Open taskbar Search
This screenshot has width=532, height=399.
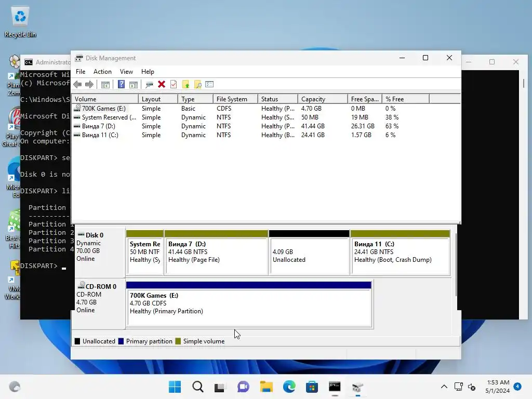(x=198, y=387)
